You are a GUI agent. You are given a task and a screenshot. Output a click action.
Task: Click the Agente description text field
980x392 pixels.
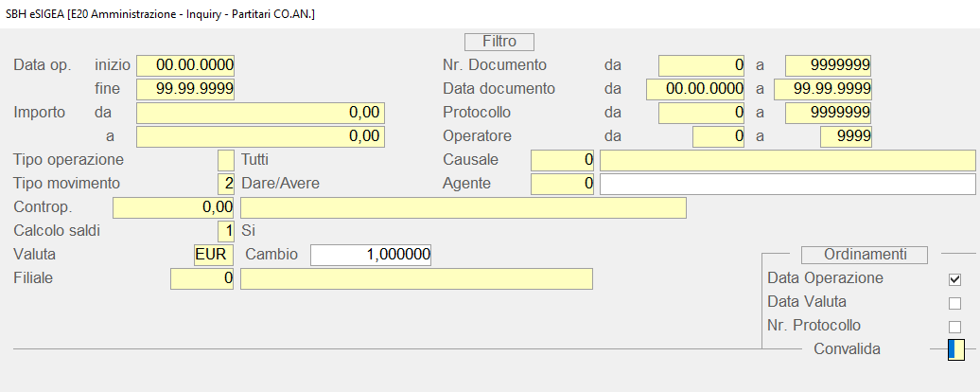[787, 183]
